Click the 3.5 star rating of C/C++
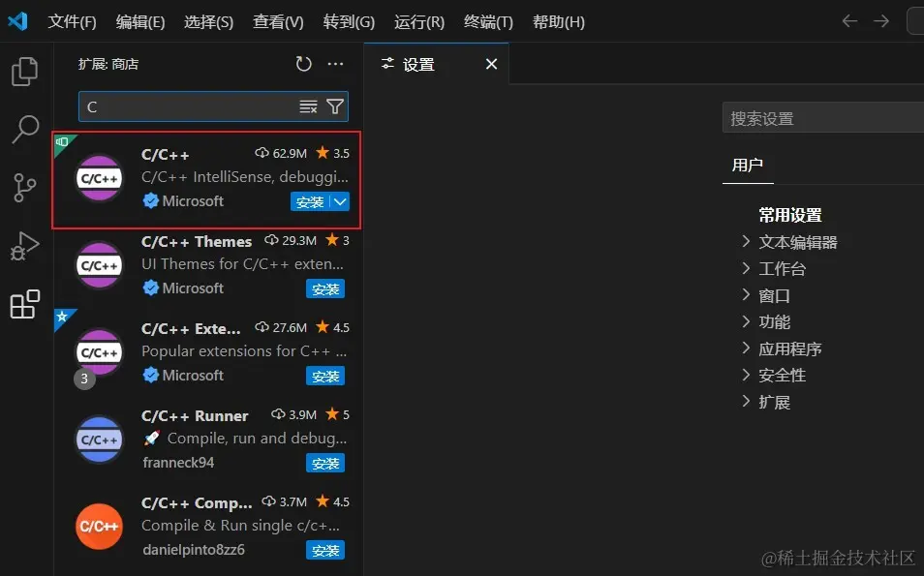This screenshot has width=924, height=576. point(333,153)
